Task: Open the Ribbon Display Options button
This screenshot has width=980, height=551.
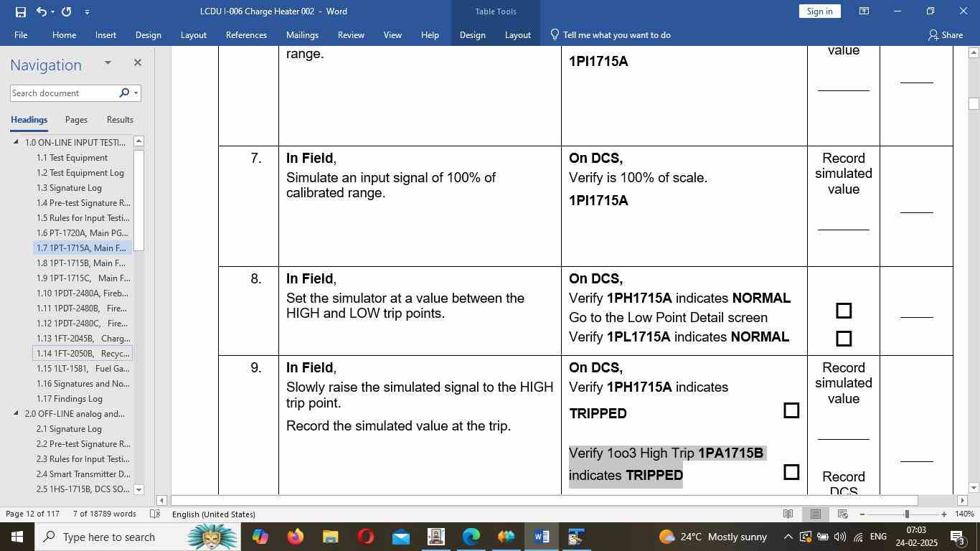Action: 864,11
